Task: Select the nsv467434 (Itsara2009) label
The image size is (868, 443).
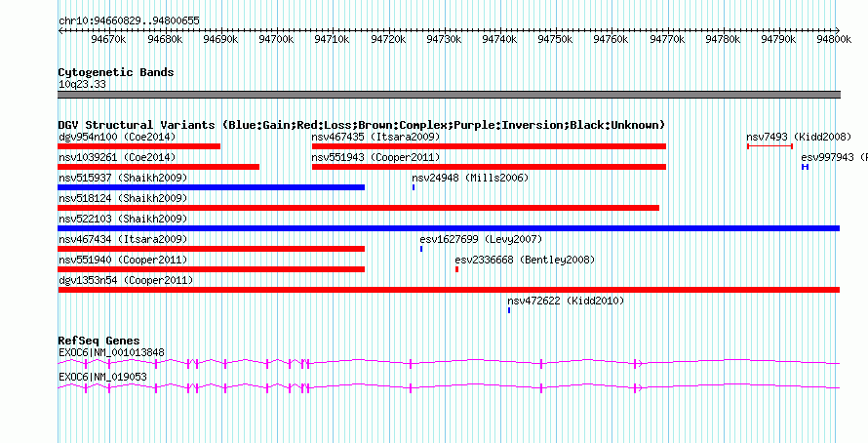Action: tap(123, 239)
